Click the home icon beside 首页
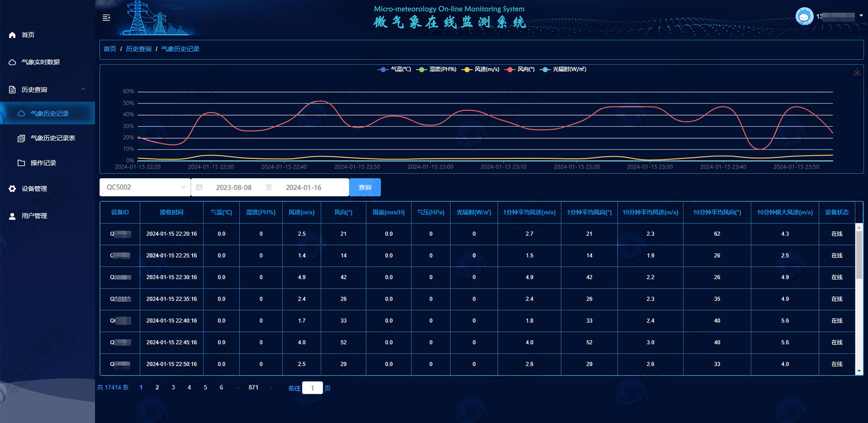 (12, 35)
